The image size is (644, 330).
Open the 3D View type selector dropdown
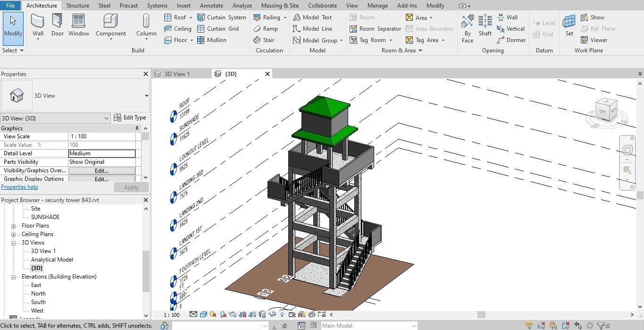coord(107,118)
